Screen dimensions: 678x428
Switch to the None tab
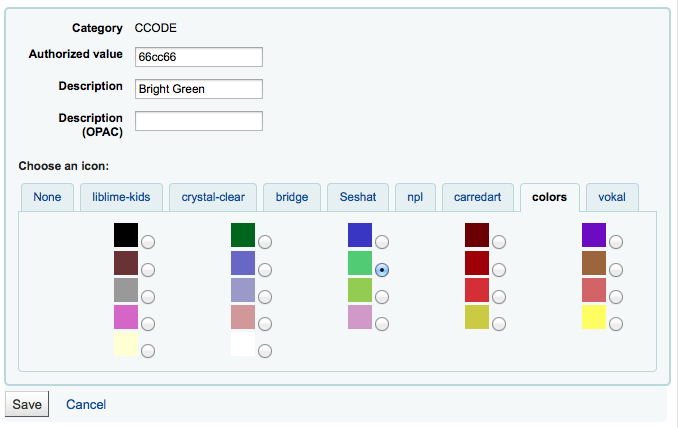(47, 197)
